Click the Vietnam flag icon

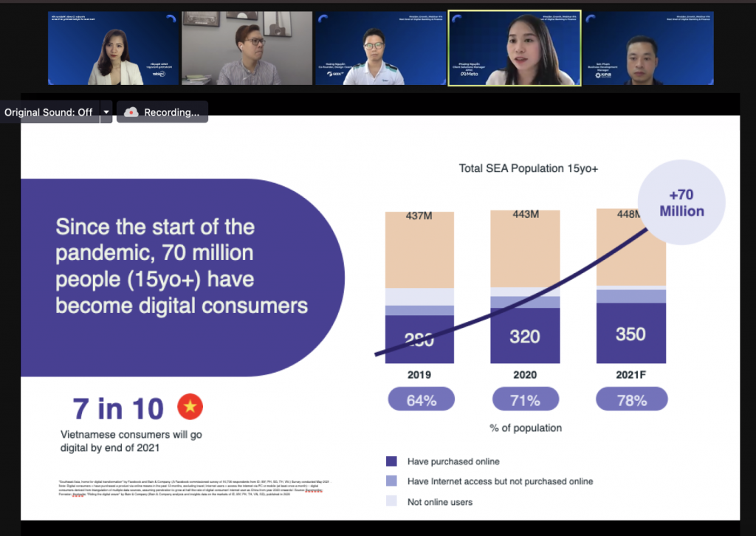(190, 407)
